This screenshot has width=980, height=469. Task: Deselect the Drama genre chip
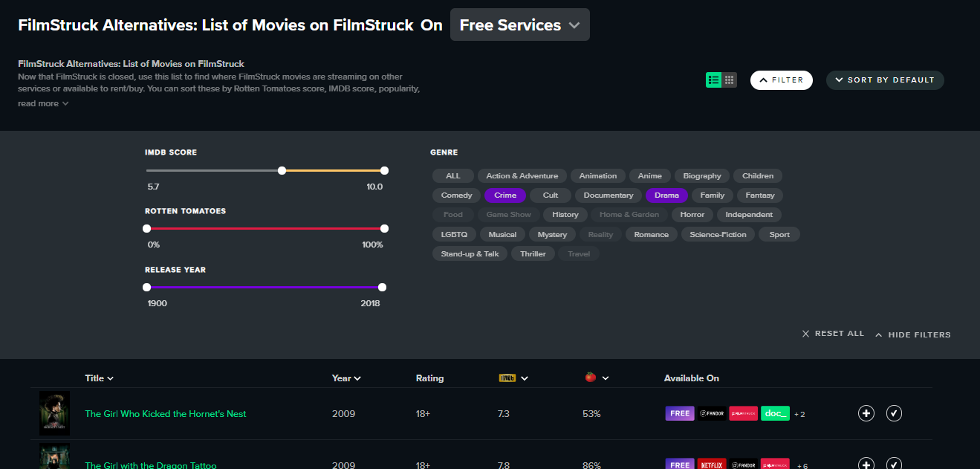[666, 195]
